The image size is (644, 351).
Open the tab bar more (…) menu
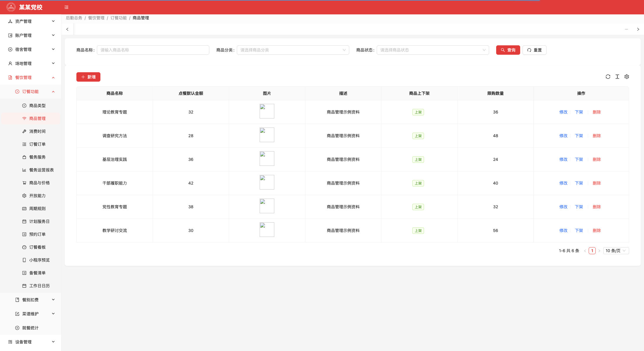(626, 29)
